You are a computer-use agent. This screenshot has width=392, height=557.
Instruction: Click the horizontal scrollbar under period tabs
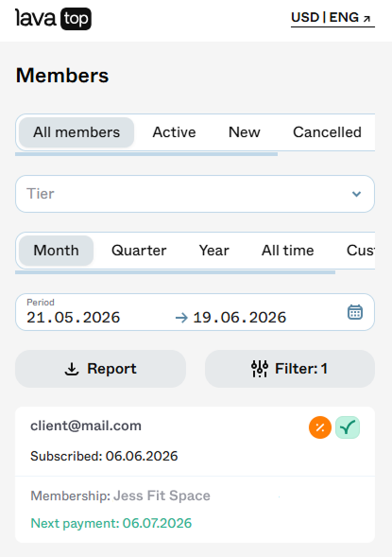pyautogui.click(x=175, y=272)
